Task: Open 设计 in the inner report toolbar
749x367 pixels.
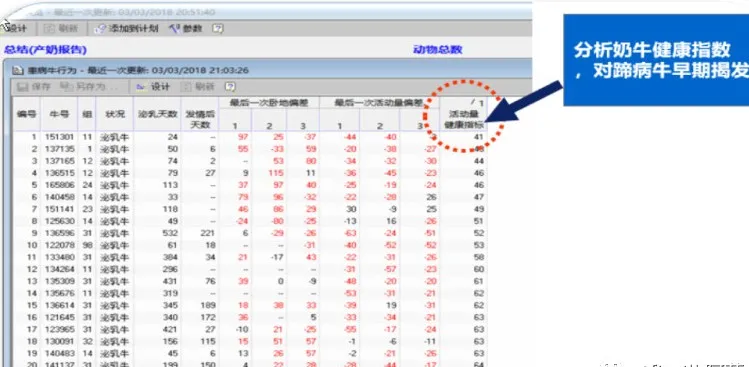Action: pos(154,87)
